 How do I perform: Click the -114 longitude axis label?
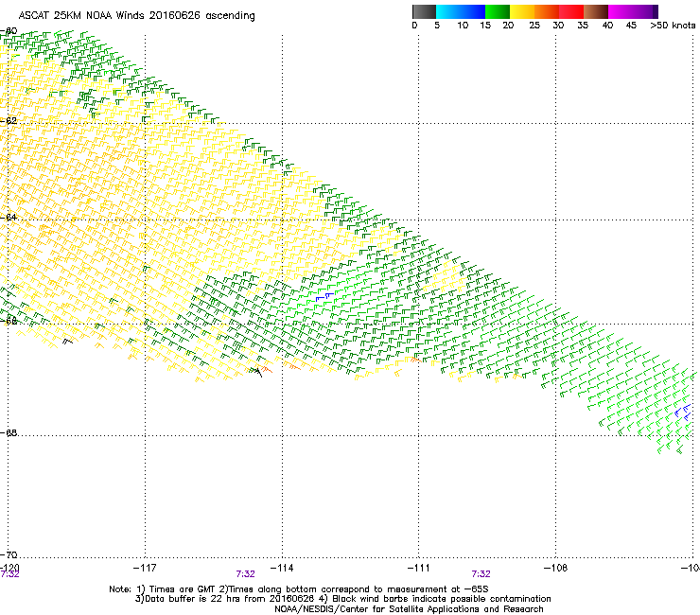coord(282,568)
